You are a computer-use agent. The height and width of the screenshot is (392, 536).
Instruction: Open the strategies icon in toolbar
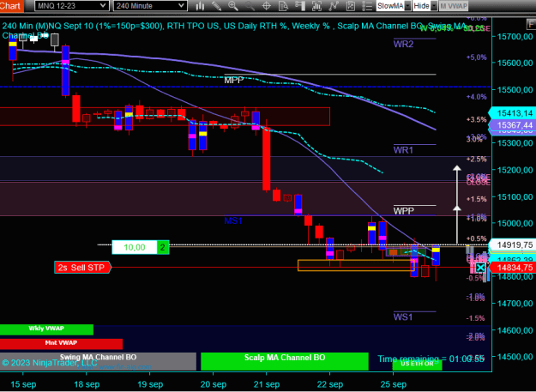(334, 6)
